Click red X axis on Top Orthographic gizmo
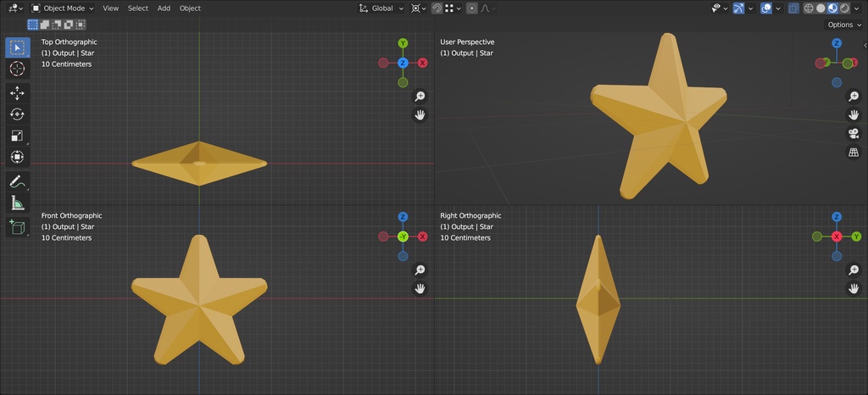This screenshot has height=395, width=868. click(x=423, y=63)
